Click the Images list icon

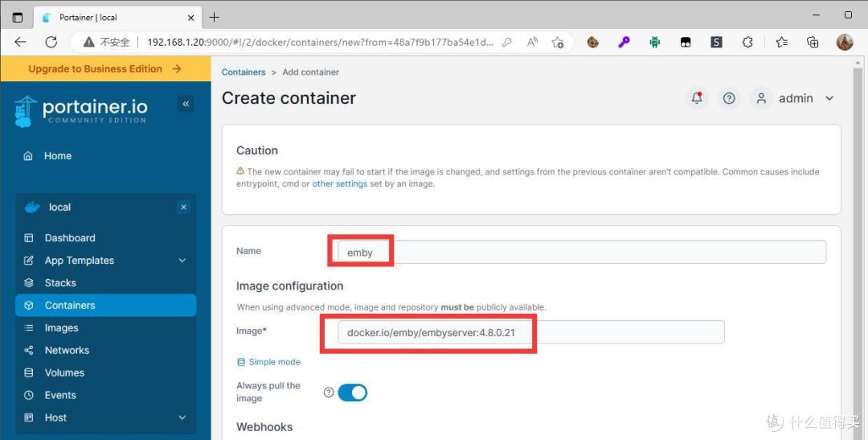pos(29,327)
